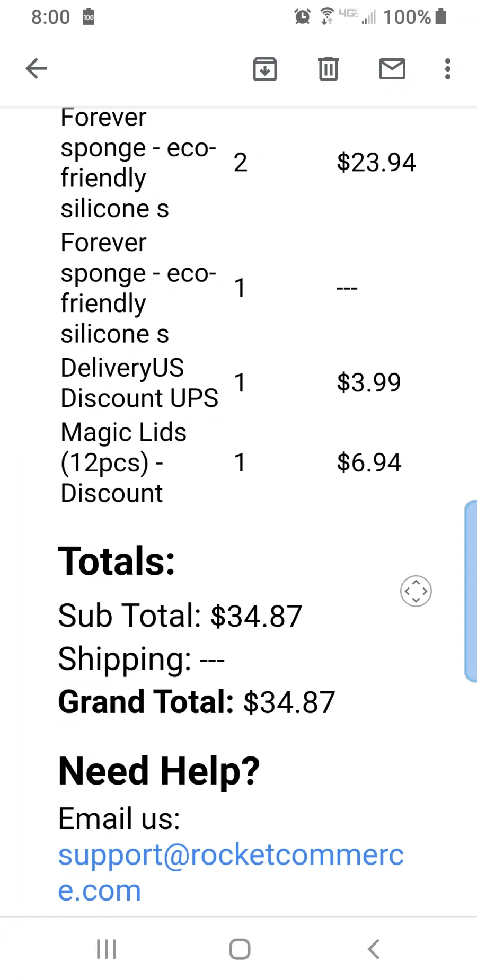The image size is (477, 980).
Task: Tap the Android navigation back chevron
Action: (374, 949)
